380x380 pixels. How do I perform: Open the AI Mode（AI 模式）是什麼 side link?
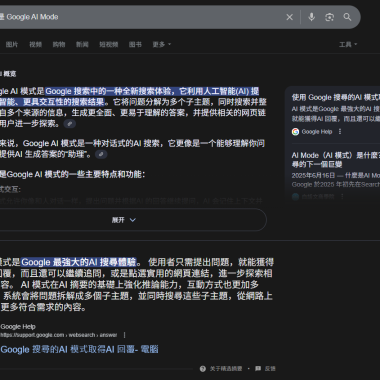pos(336,160)
